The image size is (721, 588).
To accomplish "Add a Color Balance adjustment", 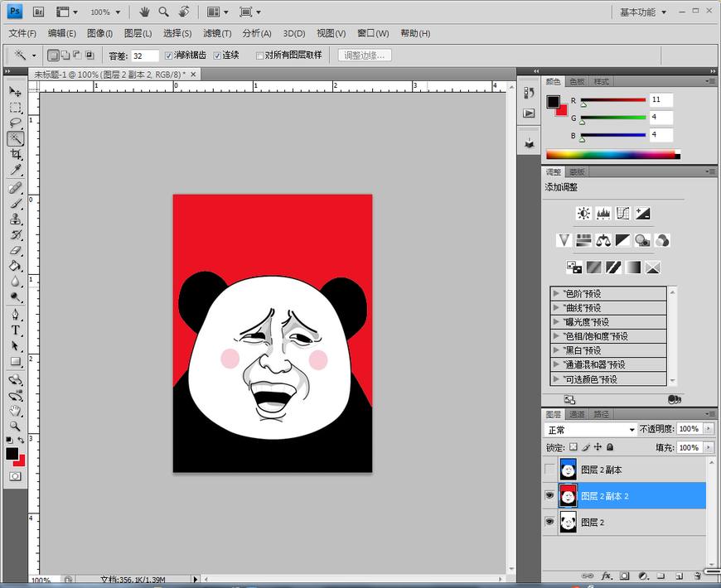I will pos(603,240).
